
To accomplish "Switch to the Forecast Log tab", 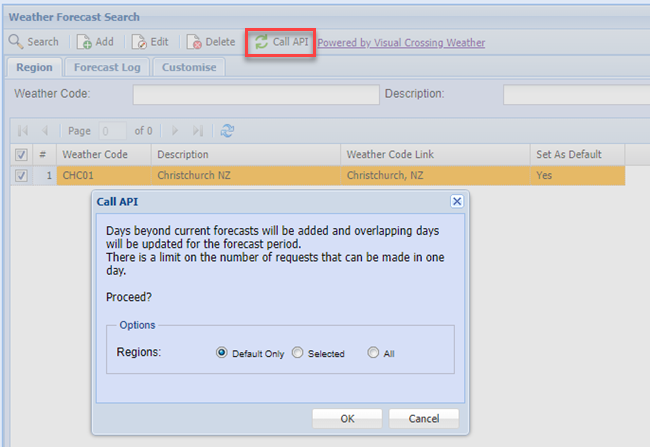I will pos(107,67).
